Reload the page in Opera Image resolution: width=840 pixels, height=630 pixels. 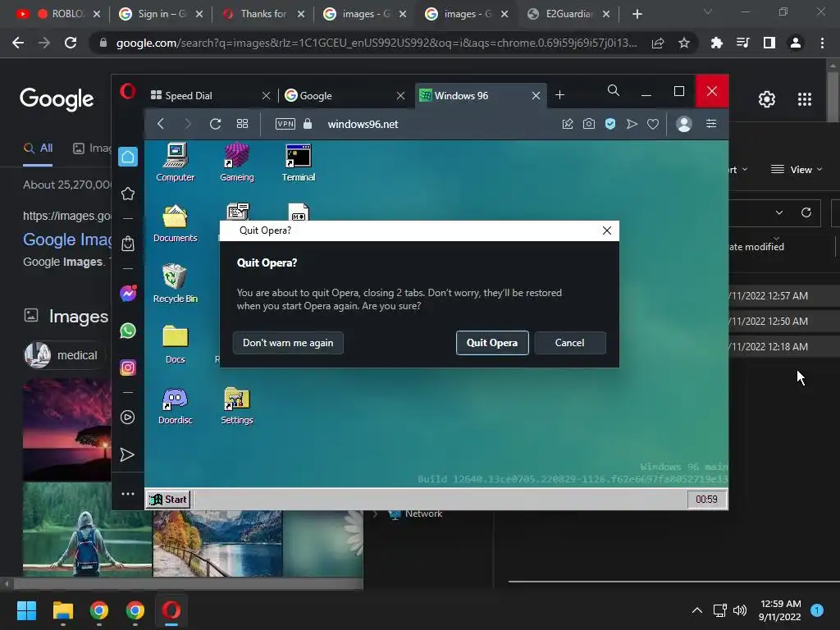216,124
